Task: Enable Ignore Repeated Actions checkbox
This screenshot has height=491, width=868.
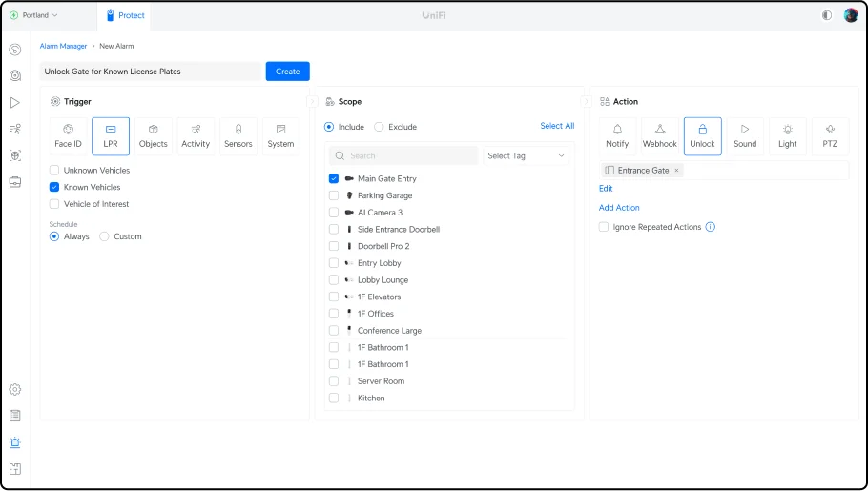Action: pyautogui.click(x=604, y=227)
